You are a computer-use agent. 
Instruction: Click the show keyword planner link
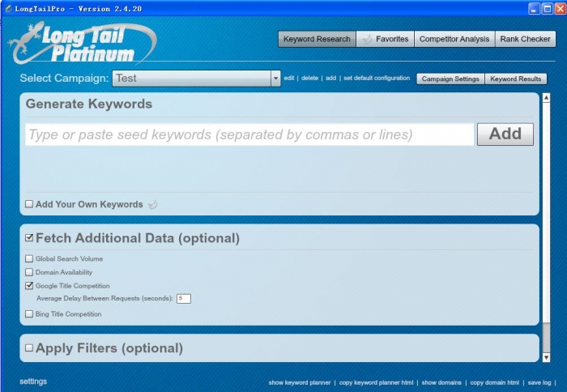(300, 382)
